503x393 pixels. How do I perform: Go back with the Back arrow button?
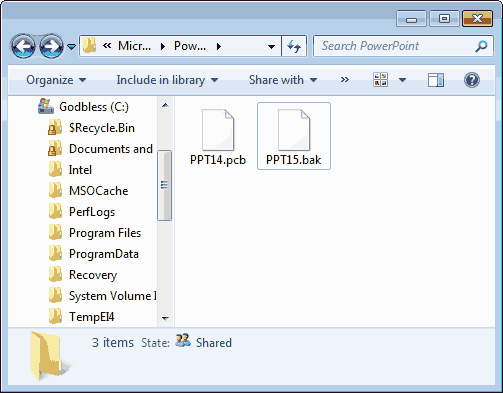click(x=23, y=46)
